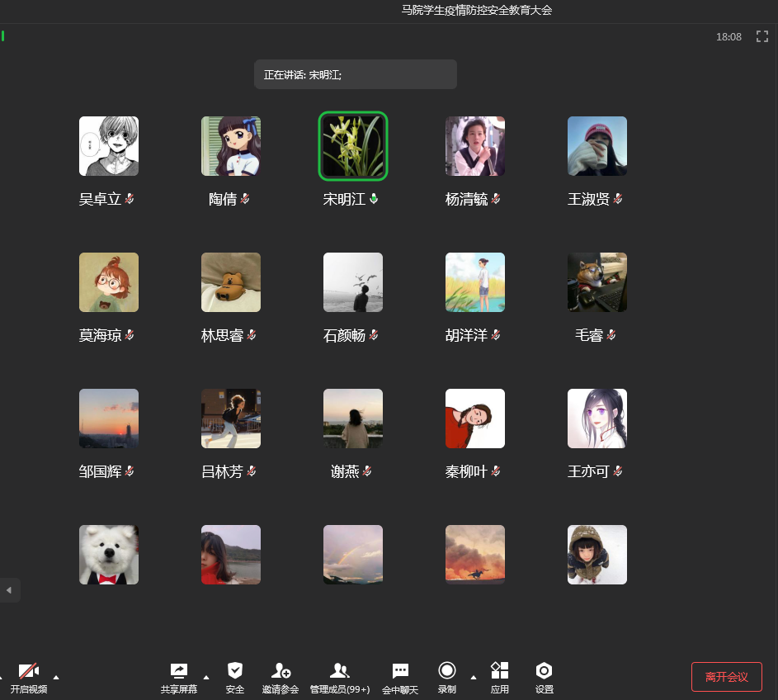
Task: Click 邹国辉's sunset avatar
Action: point(109,419)
